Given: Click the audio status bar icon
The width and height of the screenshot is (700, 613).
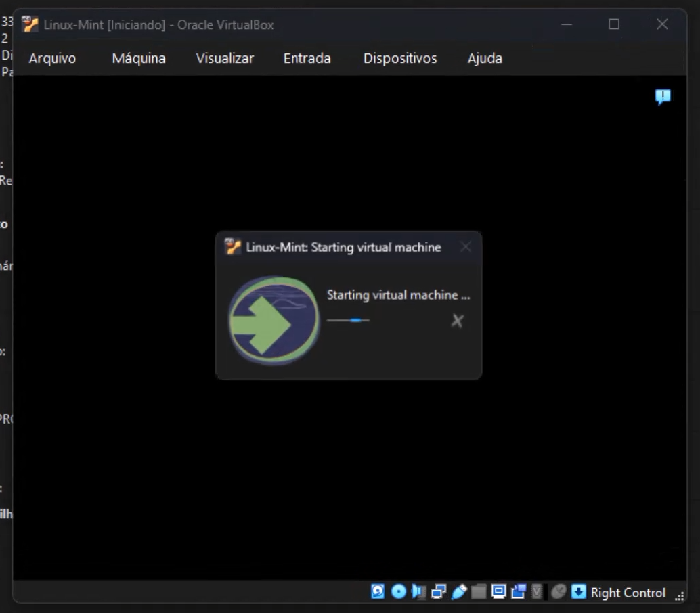Looking at the screenshot, I should 419,591.
